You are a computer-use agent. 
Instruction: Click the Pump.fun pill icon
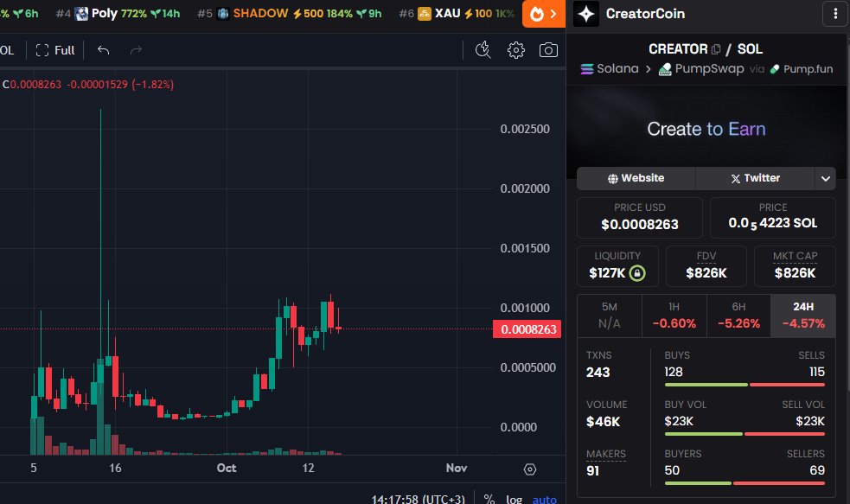point(775,69)
